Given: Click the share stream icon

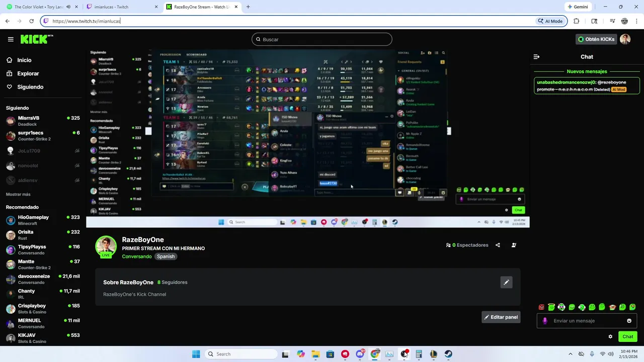Looking at the screenshot, I should click(x=498, y=245).
